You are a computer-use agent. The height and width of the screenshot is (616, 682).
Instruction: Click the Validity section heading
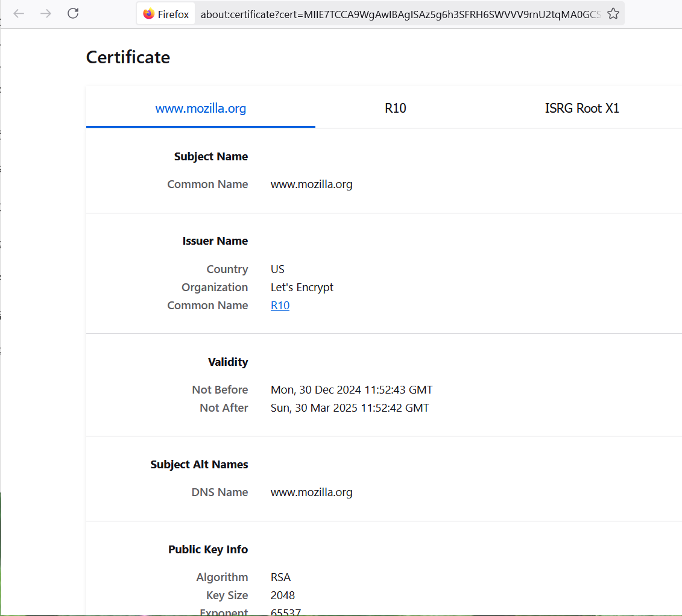tap(228, 362)
